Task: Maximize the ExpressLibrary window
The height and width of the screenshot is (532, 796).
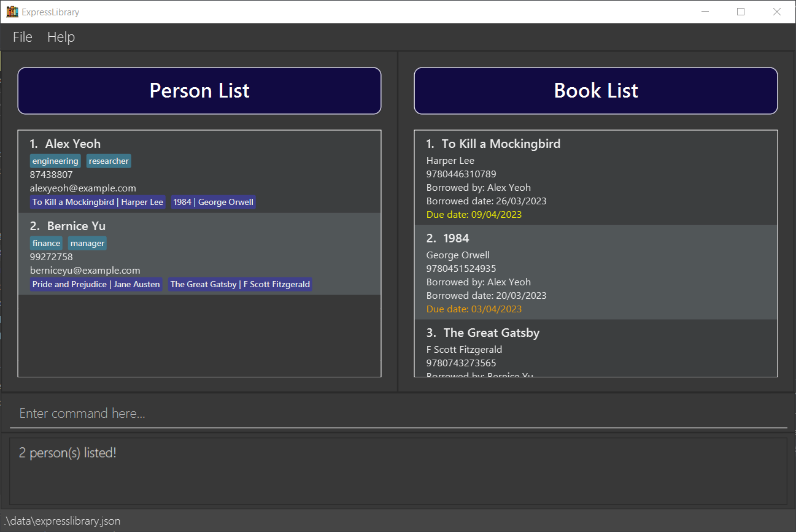Action: click(x=741, y=12)
